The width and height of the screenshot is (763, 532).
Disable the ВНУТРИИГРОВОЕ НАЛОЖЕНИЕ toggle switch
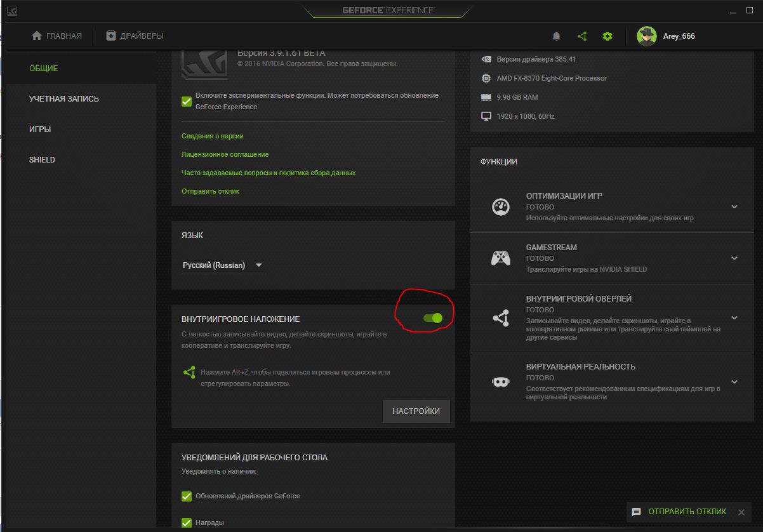[x=433, y=317]
